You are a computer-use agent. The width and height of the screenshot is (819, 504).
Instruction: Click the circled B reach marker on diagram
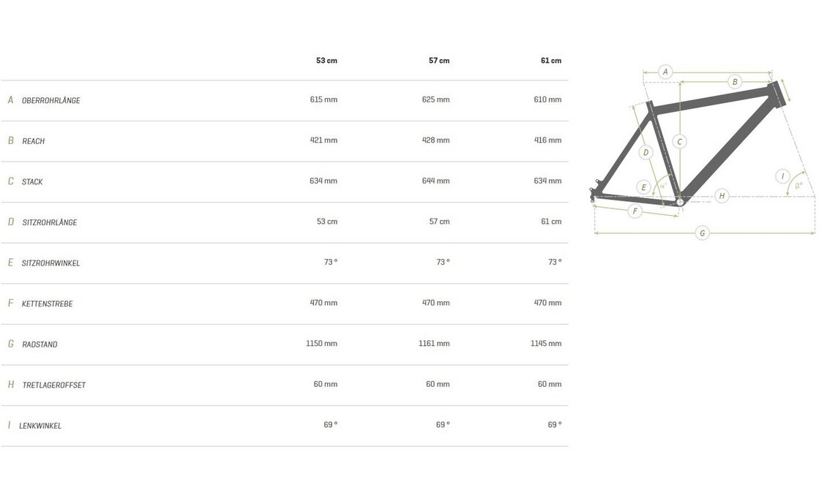coord(735,82)
